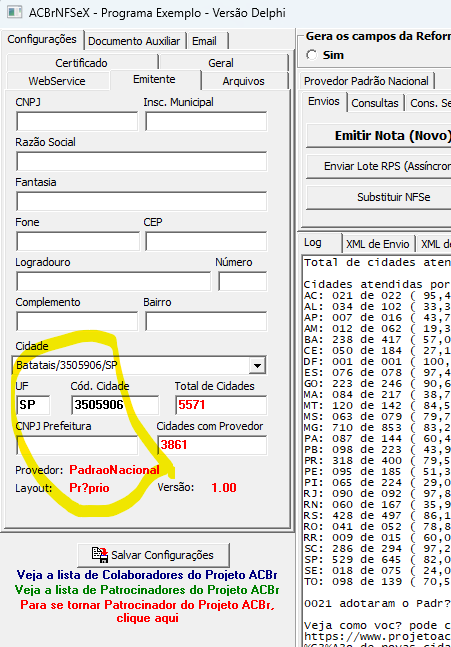Click log line MG: 710 de 853
The width and height of the screenshot is (451, 647).
click(377, 428)
